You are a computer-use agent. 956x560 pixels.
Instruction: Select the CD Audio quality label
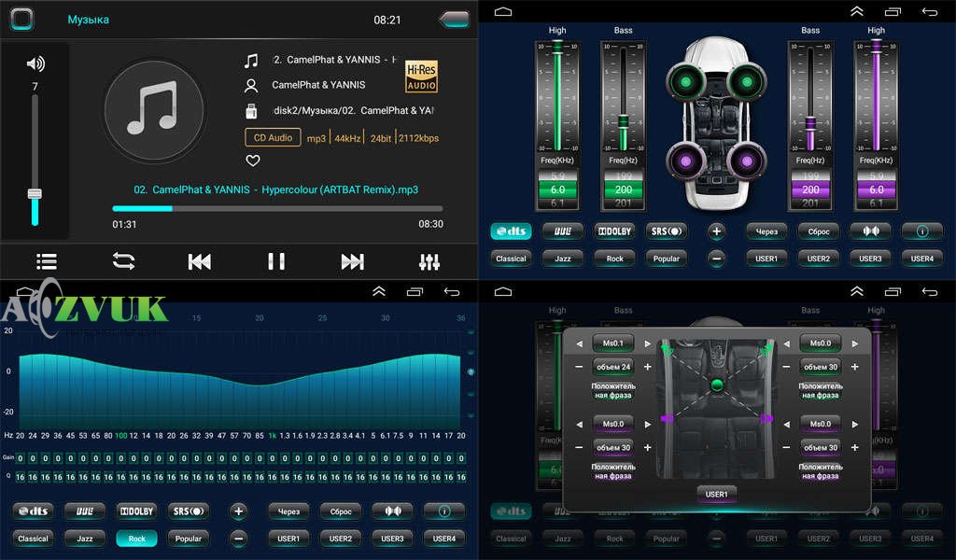coord(273,138)
